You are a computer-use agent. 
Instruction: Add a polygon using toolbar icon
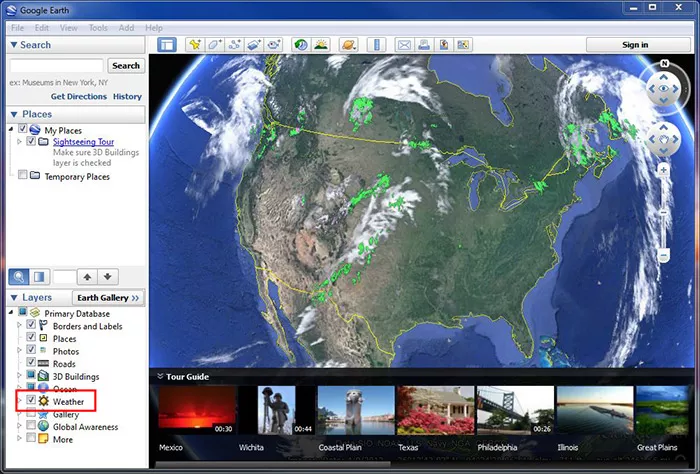215,45
